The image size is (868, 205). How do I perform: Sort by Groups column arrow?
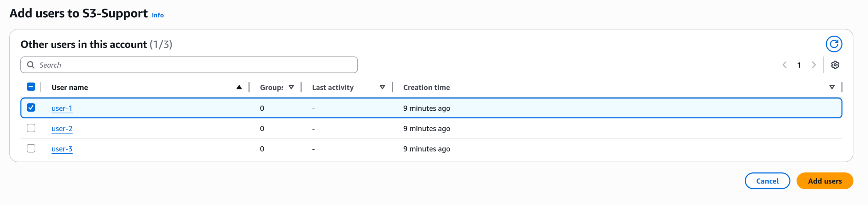tap(291, 87)
